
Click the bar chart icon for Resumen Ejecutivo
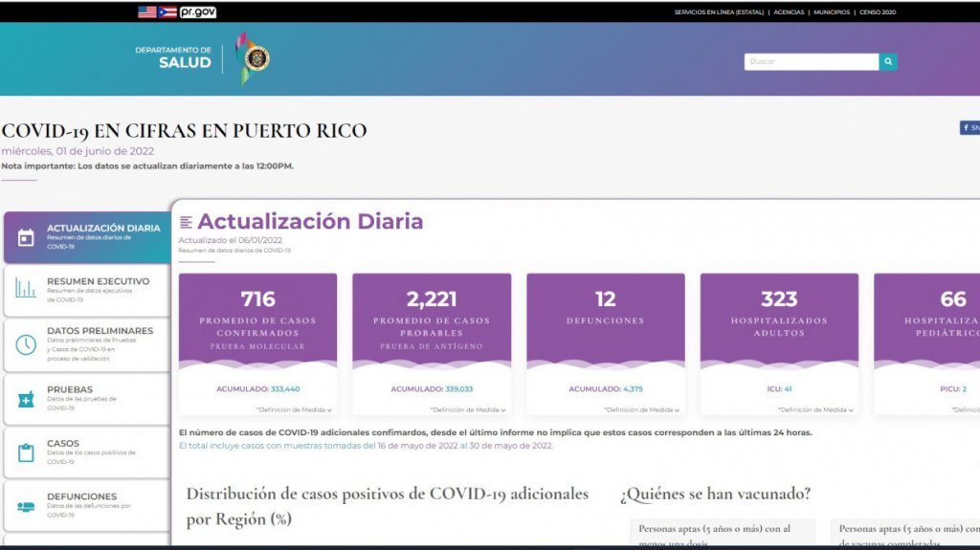[26, 288]
